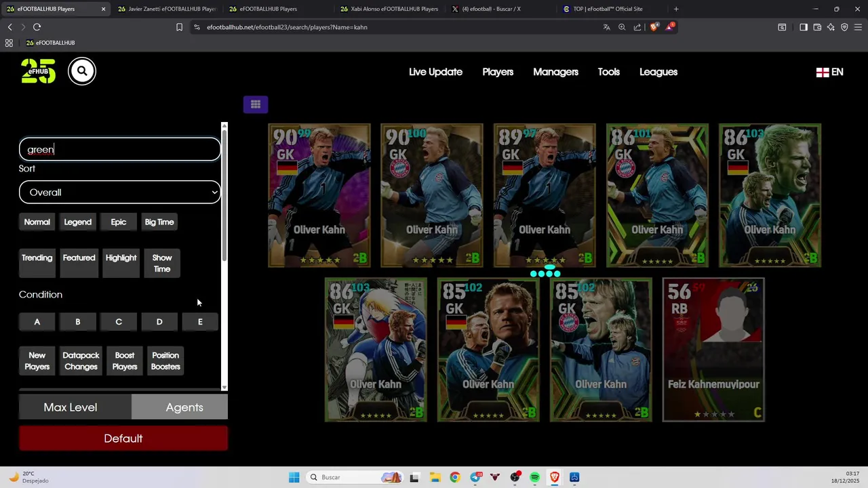Viewport: 868px width, 488px height.
Task: Click the browser address bar URL
Action: (x=287, y=27)
